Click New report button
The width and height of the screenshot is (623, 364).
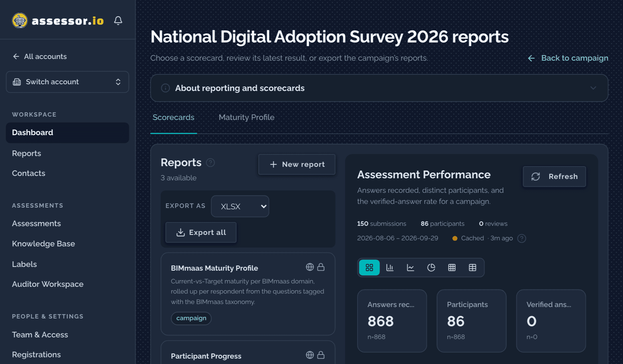tap(297, 164)
